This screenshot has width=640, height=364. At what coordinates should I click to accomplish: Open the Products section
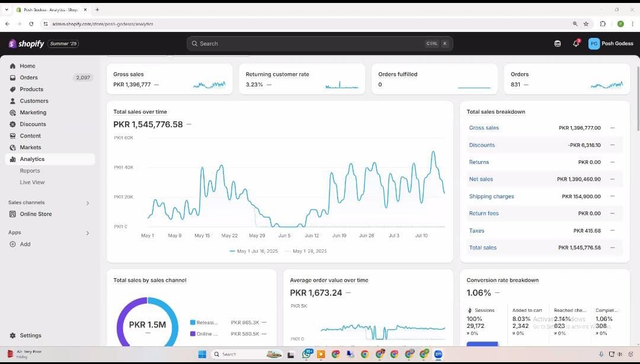[x=31, y=89]
